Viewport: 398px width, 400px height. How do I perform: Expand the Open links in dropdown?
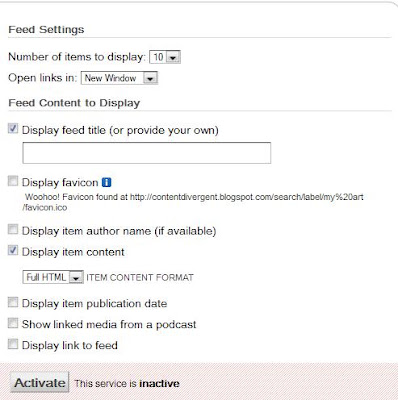click(x=119, y=78)
